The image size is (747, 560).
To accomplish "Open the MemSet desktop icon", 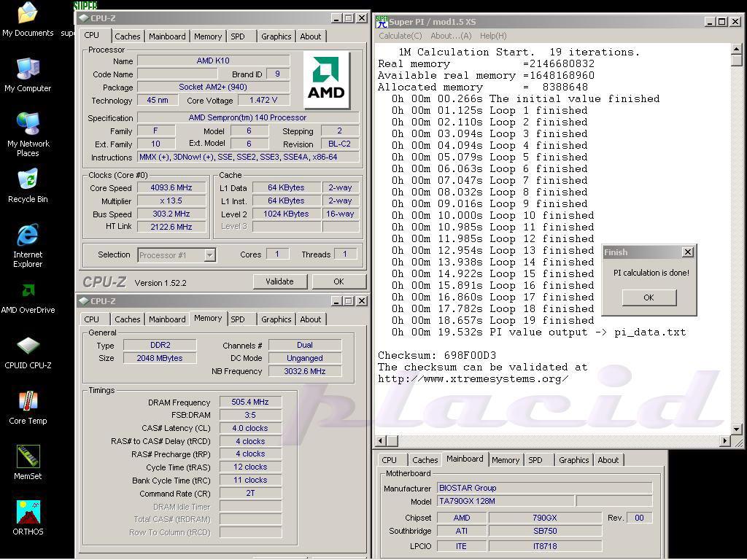I will click(x=28, y=463).
